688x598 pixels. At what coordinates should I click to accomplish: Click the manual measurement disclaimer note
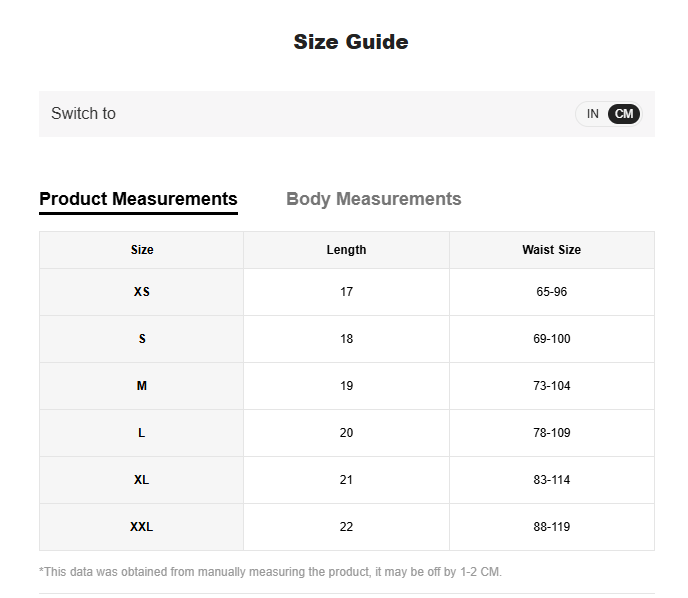[270, 572]
